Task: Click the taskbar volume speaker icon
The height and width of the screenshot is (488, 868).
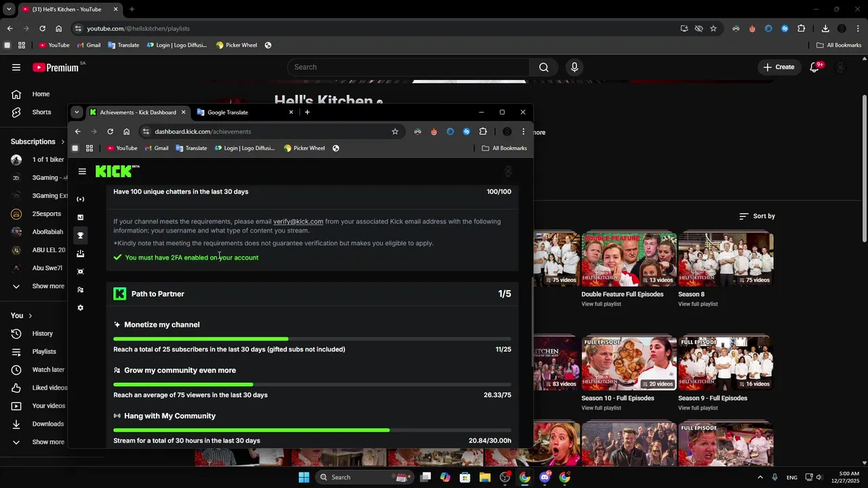Action: pyautogui.click(x=818, y=477)
